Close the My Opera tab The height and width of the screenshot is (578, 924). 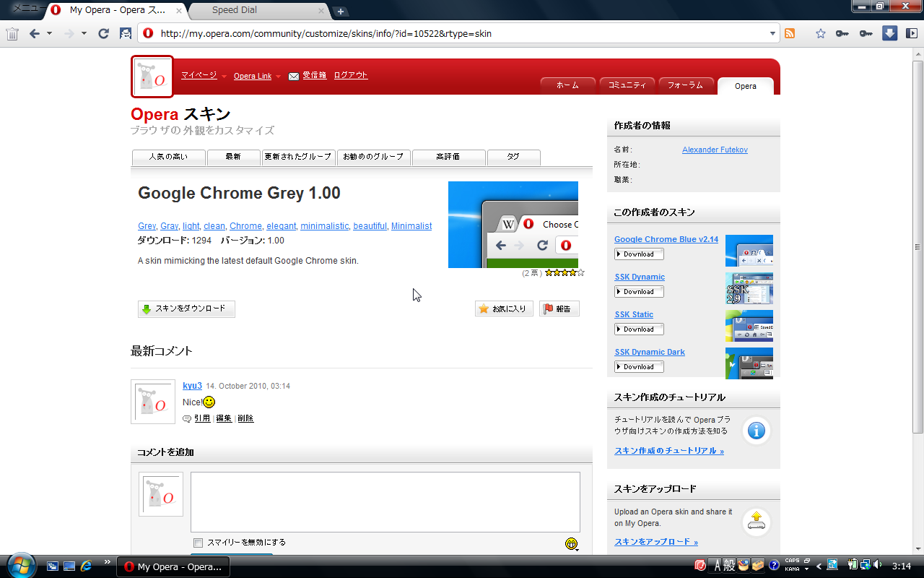(x=179, y=11)
